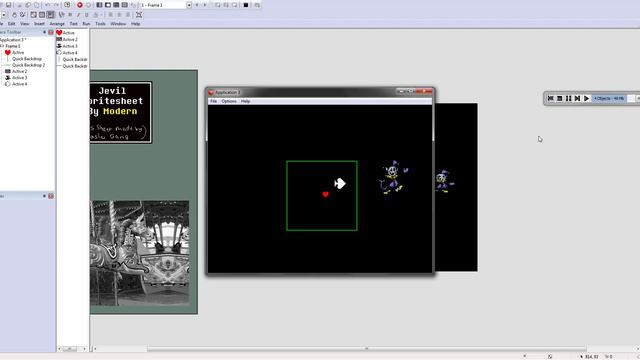Click the underline text format icon
The image size is (640, 360).
tap(87, 15)
